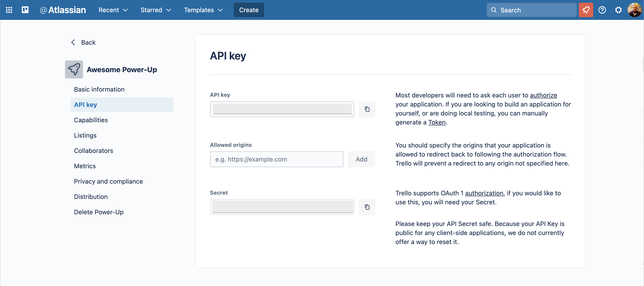Open the settings gear icon
Image resolution: width=644 pixels, height=286 pixels.
pyautogui.click(x=618, y=10)
